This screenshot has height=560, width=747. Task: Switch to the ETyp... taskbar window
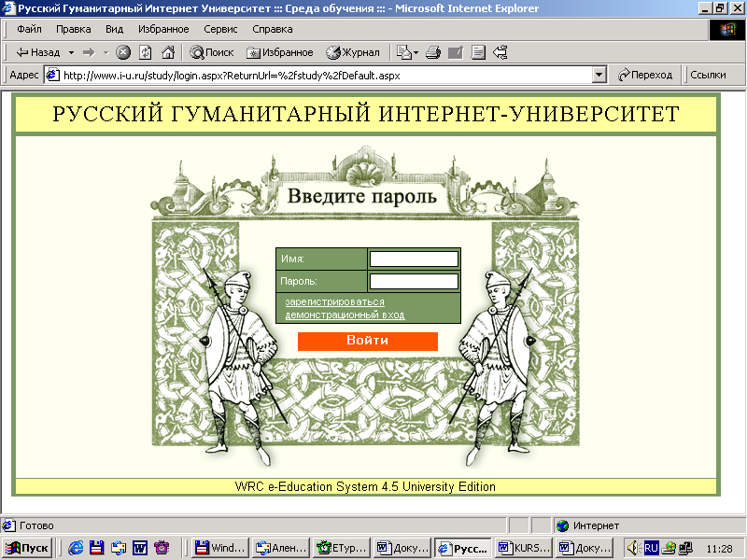point(342,548)
